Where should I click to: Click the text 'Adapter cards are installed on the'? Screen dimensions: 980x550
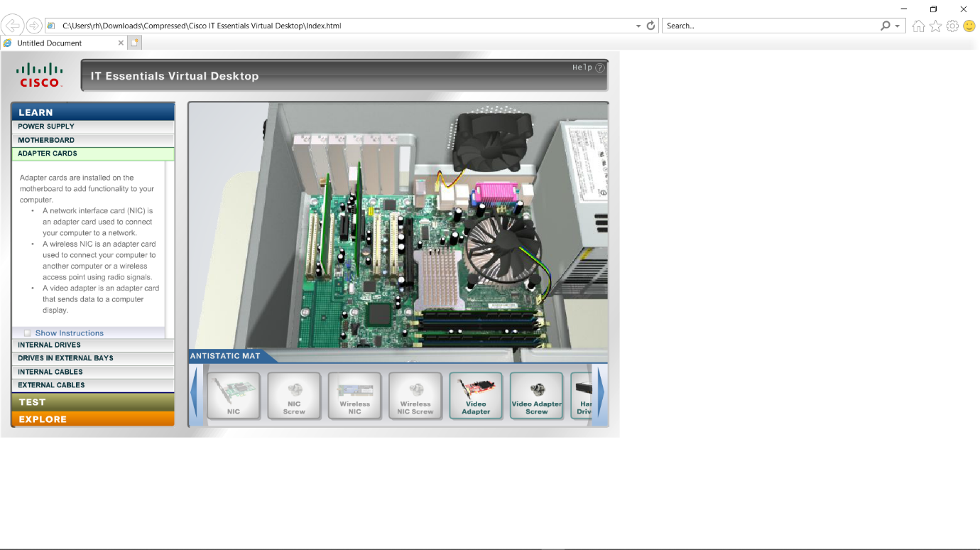coord(77,178)
